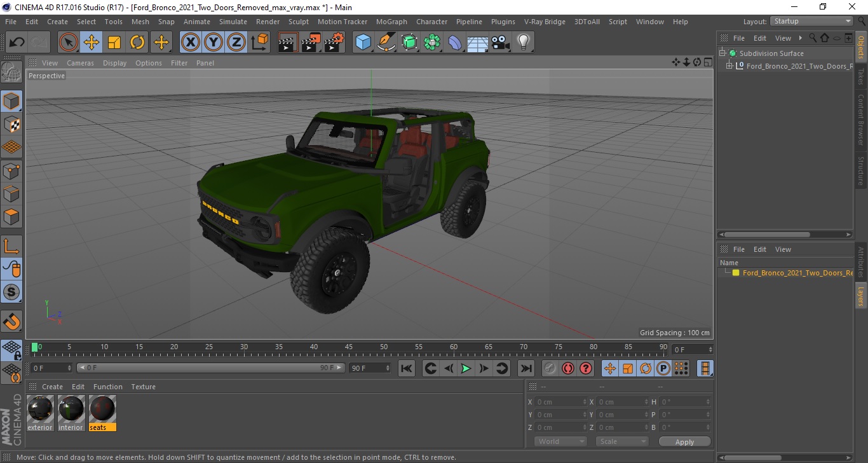Open the Takes side tab
Screen dimensions: 868x463
[861, 76]
